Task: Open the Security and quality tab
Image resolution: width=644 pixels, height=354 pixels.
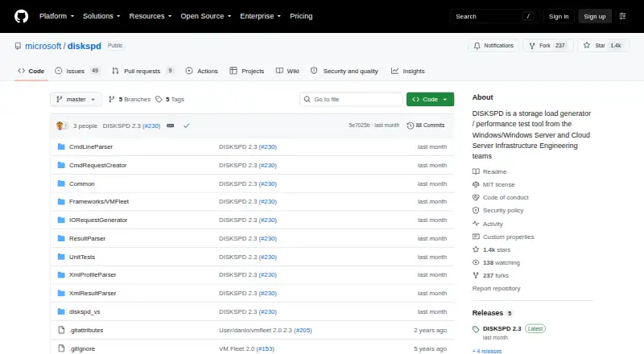Action: click(x=345, y=71)
